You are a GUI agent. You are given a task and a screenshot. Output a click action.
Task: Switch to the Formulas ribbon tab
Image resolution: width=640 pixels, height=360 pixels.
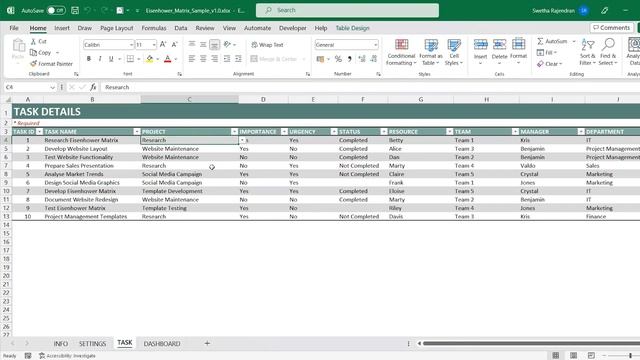tap(154, 28)
